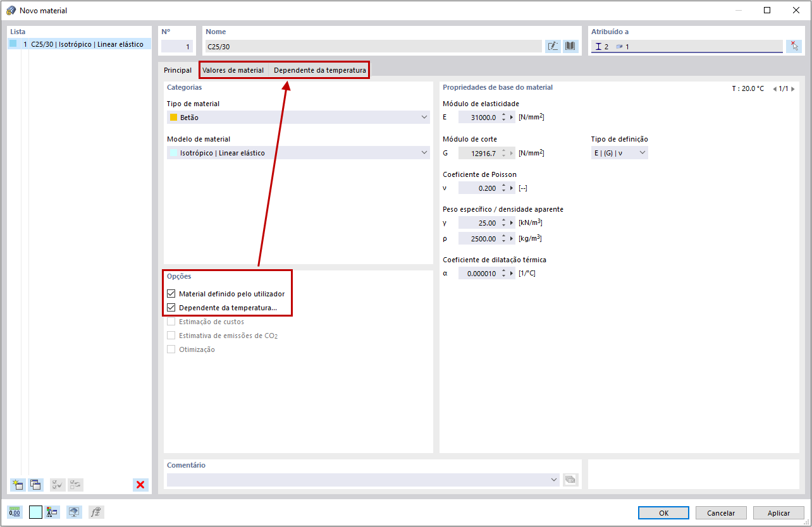Click the solid icon in Atribuído a
812x527 pixels.
pyautogui.click(x=619, y=47)
